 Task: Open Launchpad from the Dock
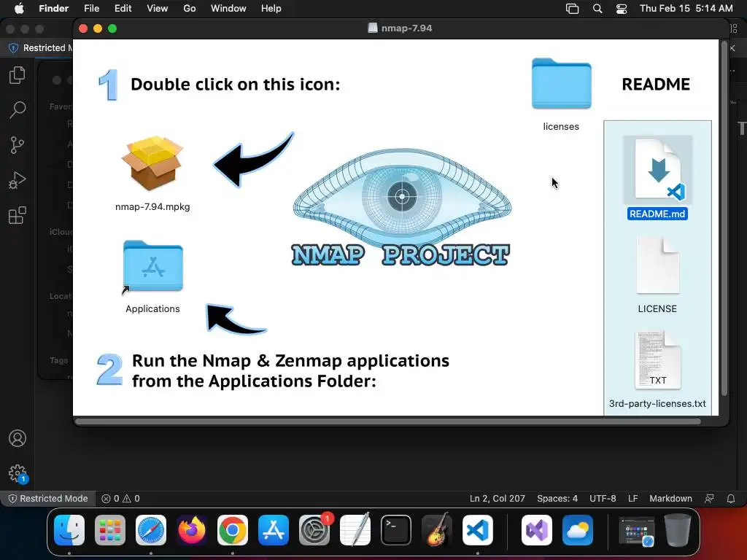coord(110,529)
